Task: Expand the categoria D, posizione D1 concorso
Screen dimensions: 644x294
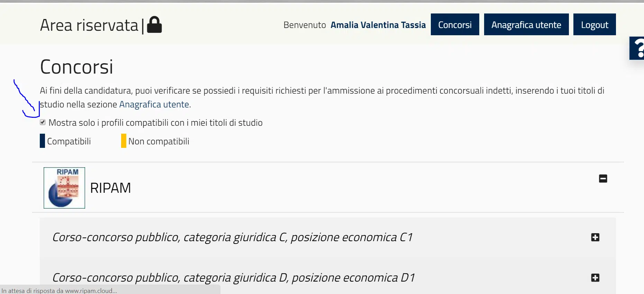Action: coord(595,278)
